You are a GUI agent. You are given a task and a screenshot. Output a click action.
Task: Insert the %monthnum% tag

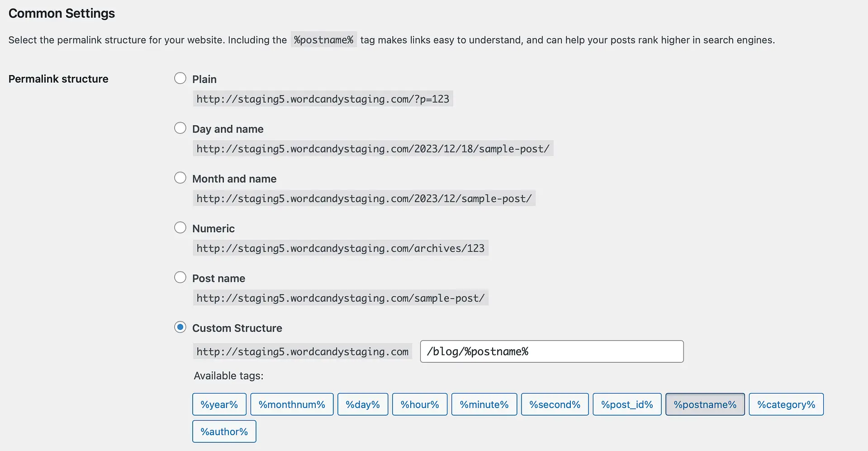point(292,404)
